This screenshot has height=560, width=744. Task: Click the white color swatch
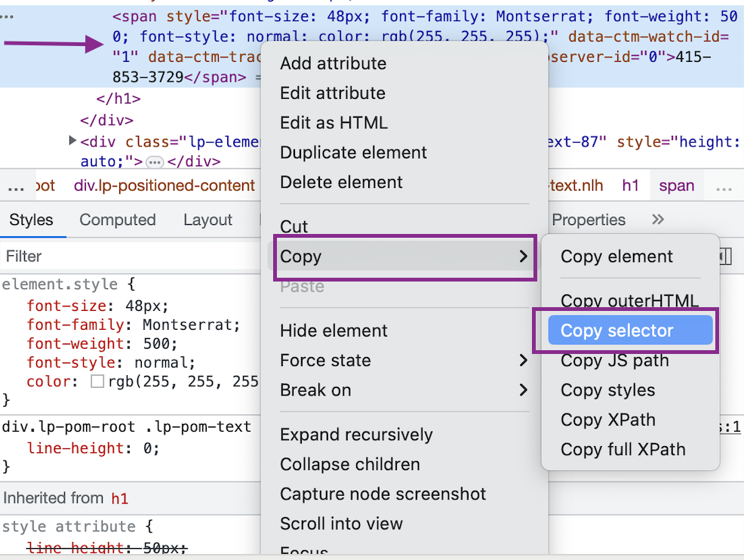click(97, 382)
